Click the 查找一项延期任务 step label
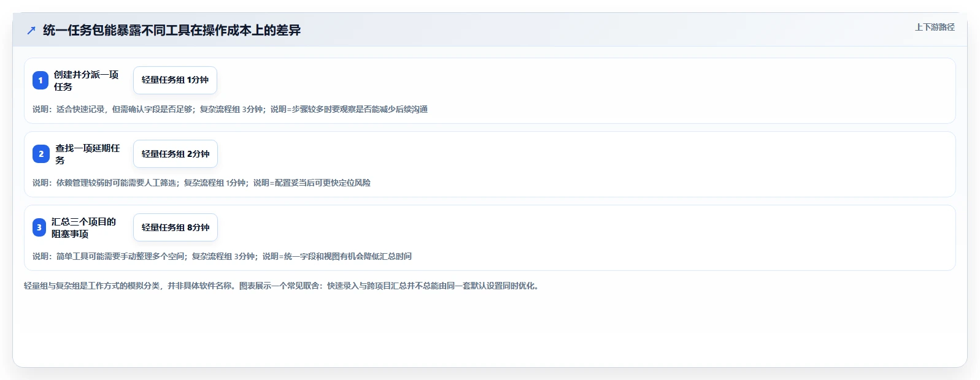Image resolution: width=980 pixels, height=380 pixels. click(x=88, y=154)
